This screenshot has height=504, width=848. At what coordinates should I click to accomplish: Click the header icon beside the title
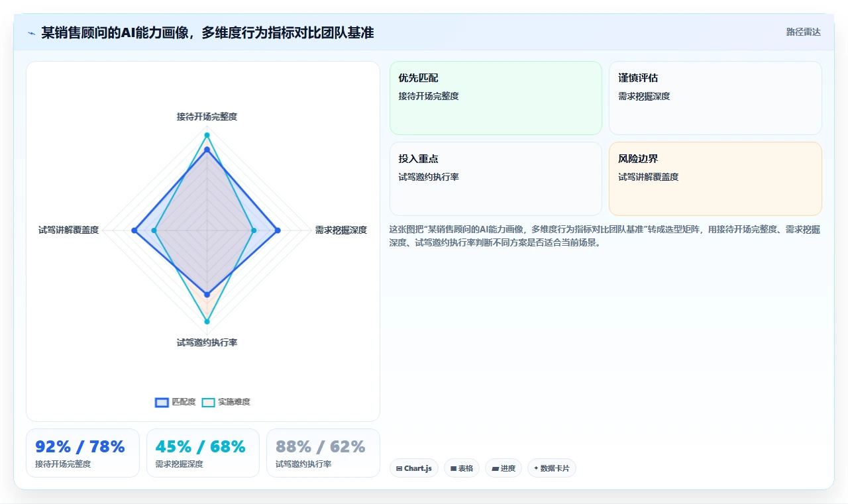(32, 33)
